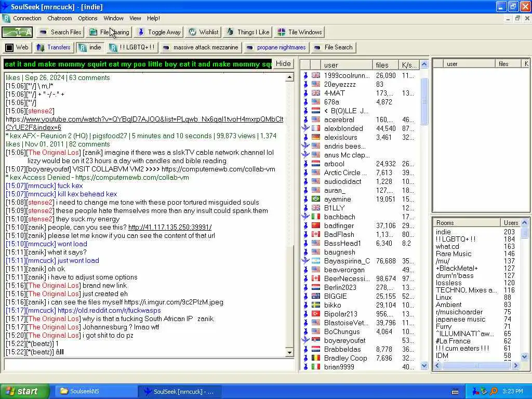Screen dimensions: 532x399
Task: Switch to the Transfers tab
Action: [x=54, y=47]
